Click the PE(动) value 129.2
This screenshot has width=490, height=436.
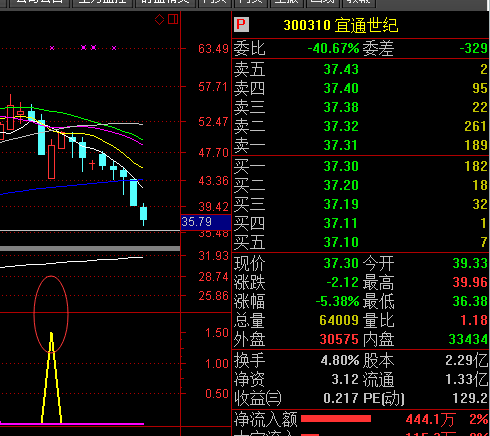coord(470,398)
